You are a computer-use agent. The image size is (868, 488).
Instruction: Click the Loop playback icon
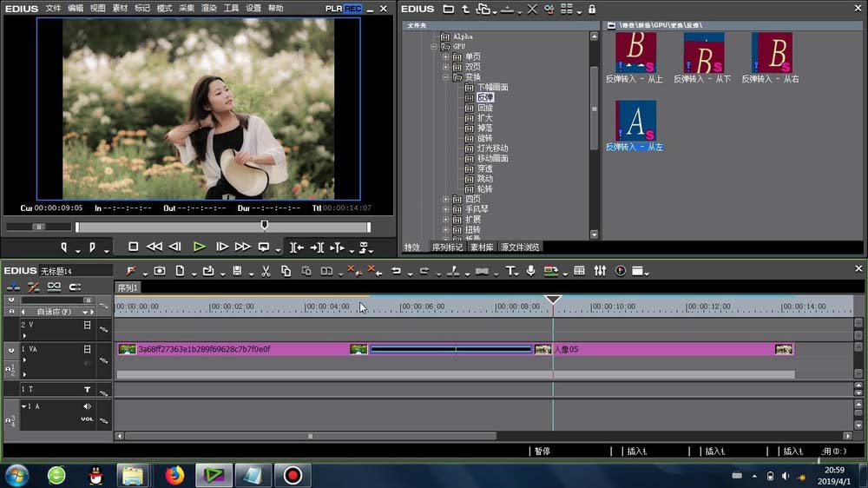(264, 247)
